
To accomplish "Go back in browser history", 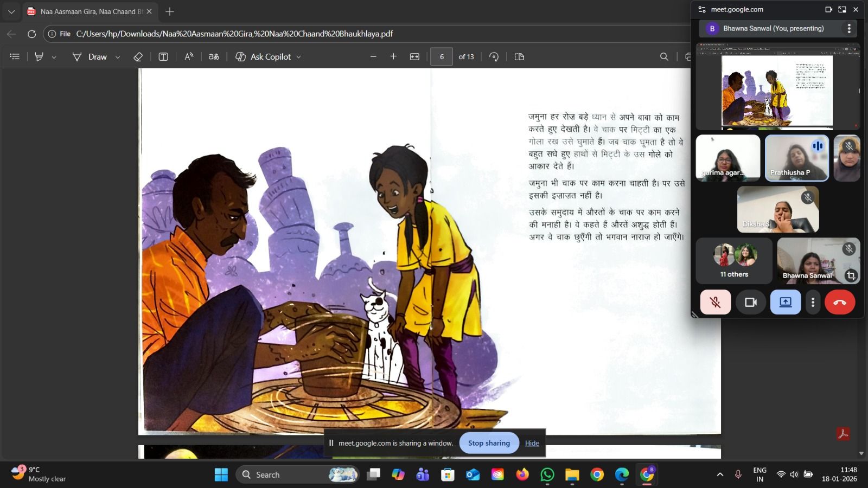I will [x=11, y=34].
